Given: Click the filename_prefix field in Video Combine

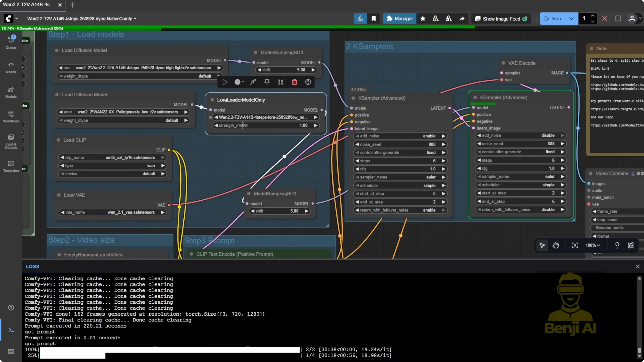Looking at the screenshot, I should (x=610, y=228).
